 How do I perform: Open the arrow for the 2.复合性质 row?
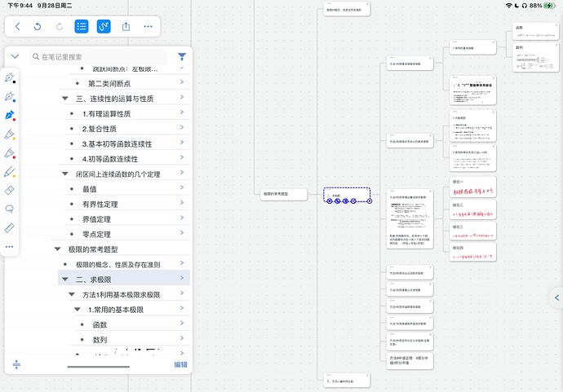182,128
